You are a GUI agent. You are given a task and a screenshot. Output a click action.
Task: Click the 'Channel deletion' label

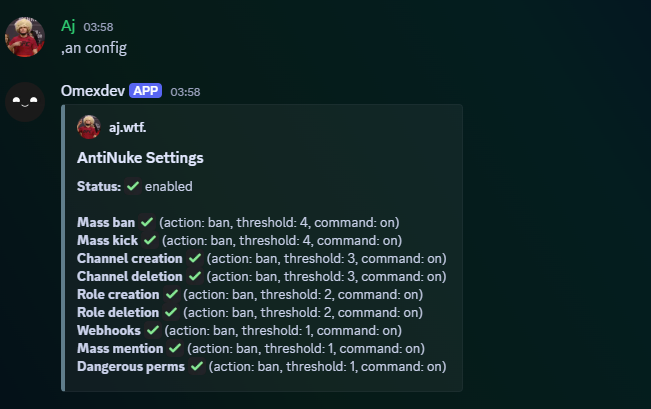130,276
